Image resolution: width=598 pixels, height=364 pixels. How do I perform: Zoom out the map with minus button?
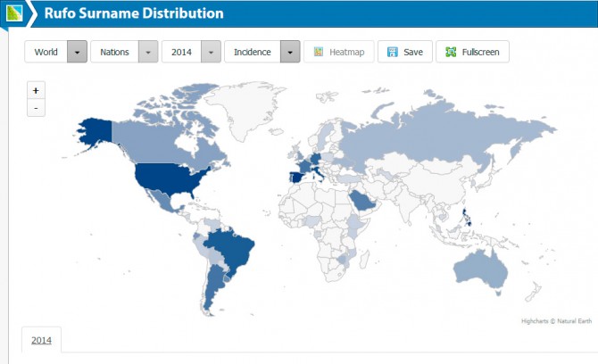pos(35,108)
